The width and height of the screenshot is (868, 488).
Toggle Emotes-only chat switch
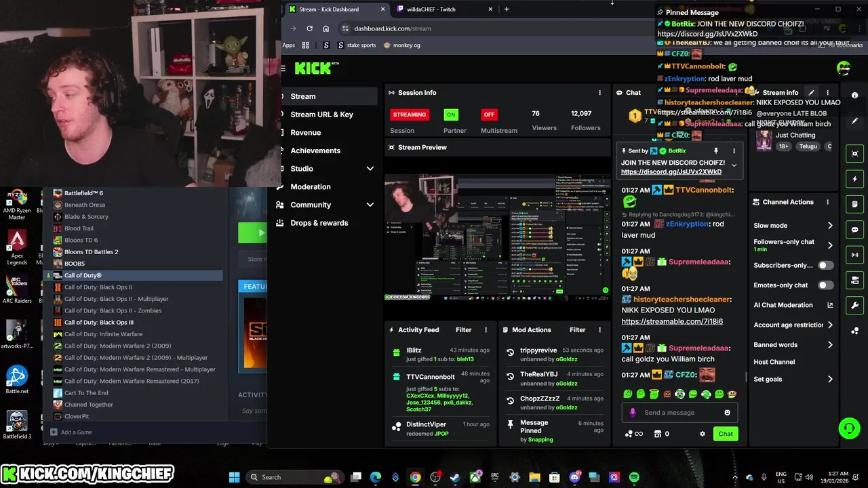click(x=825, y=285)
